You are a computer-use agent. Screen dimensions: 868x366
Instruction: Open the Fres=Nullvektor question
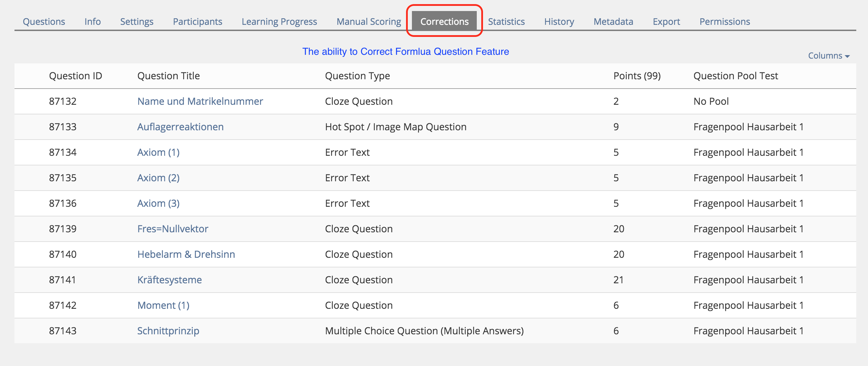pyautogui.click(x=173, y=229)
